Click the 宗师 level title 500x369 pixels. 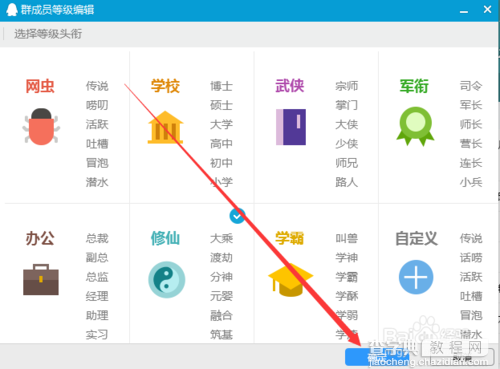pyautogui.click(x=347, y=86)
